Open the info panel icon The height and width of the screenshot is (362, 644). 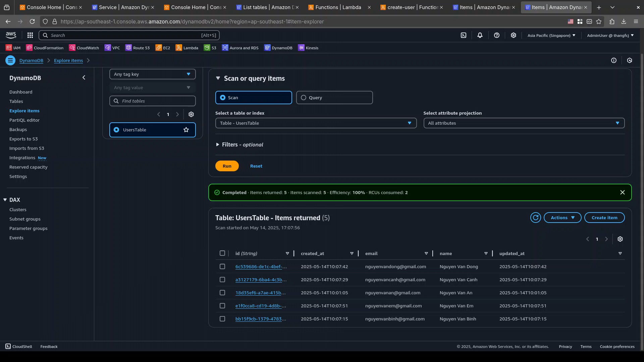pos(614,60)
